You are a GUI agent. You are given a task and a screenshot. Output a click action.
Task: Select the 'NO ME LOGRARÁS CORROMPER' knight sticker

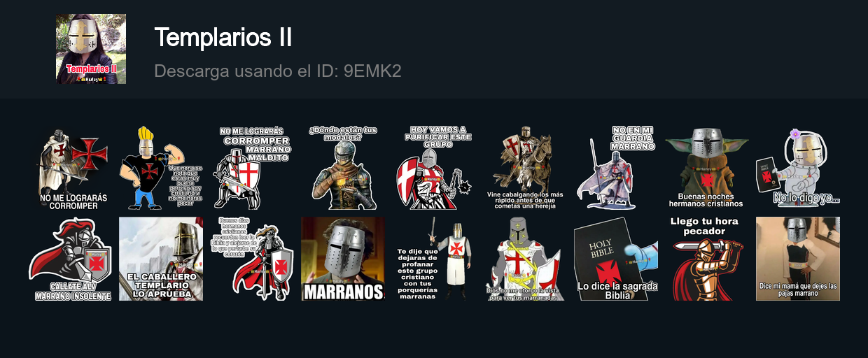tap(73, 168)
